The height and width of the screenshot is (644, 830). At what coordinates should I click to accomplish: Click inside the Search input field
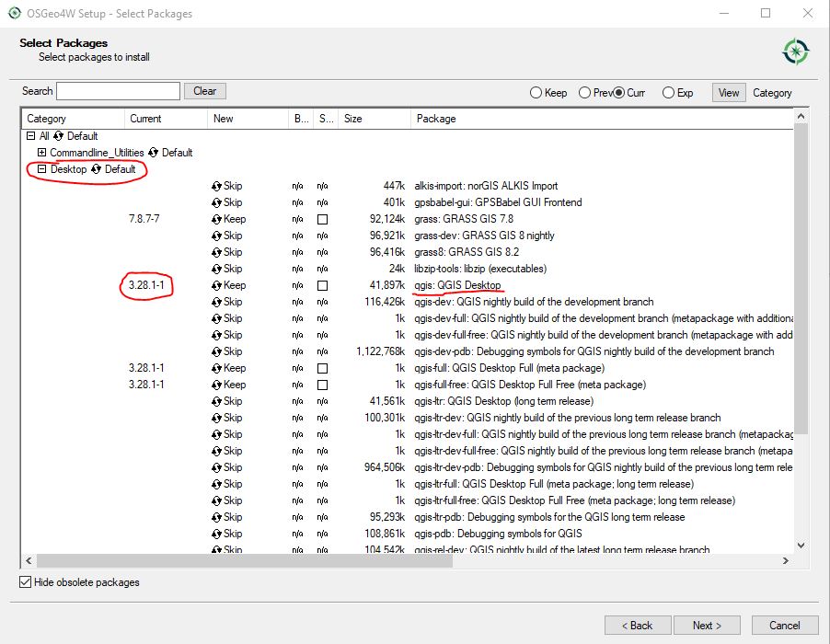click(x=118, y=90)
